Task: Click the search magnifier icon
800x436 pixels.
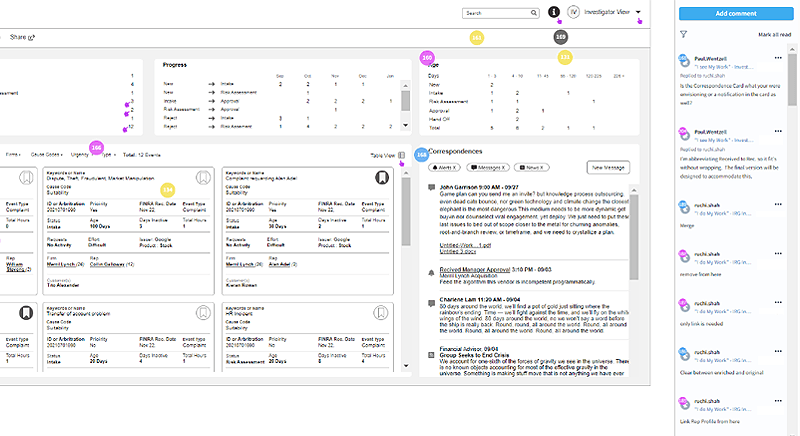Action: [534, 13]
